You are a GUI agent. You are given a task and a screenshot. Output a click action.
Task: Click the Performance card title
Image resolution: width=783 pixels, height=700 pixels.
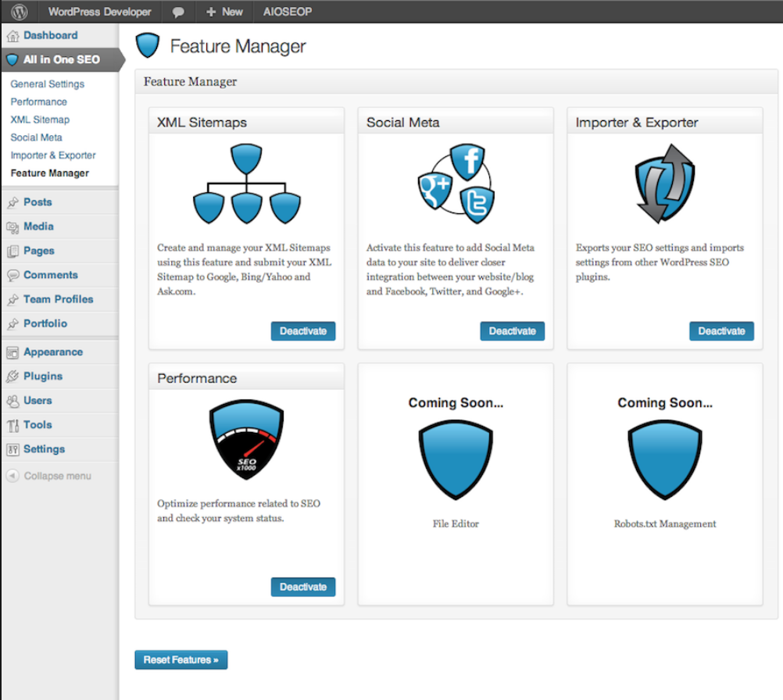click(197, 378)
